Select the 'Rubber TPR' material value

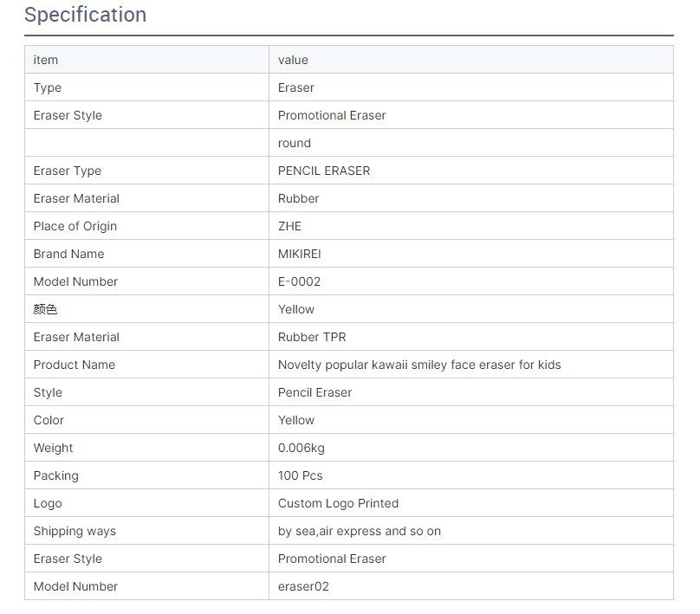pyautogui.click(x=312, y=337)
